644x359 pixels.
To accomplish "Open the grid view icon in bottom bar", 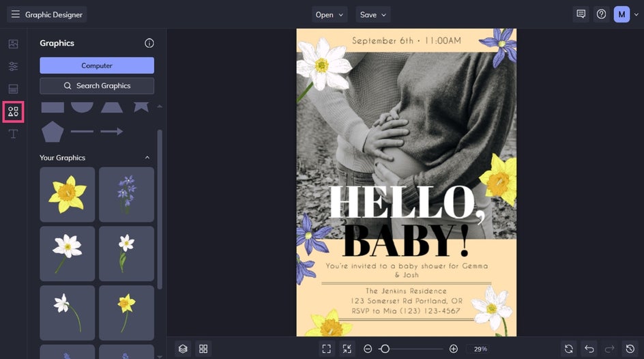I will (203, 349).
